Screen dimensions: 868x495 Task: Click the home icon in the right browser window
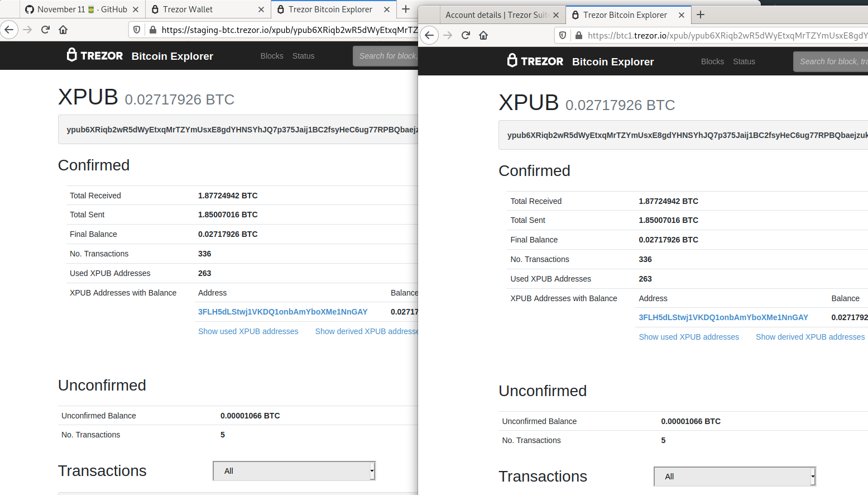(x=483, y=35)
